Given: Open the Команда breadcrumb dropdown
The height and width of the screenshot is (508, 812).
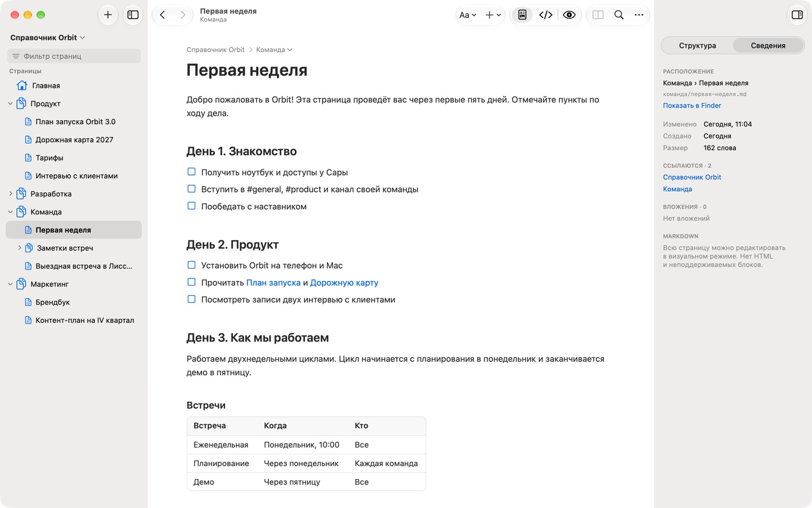Looking at the screenshot, I should (274, 50).
